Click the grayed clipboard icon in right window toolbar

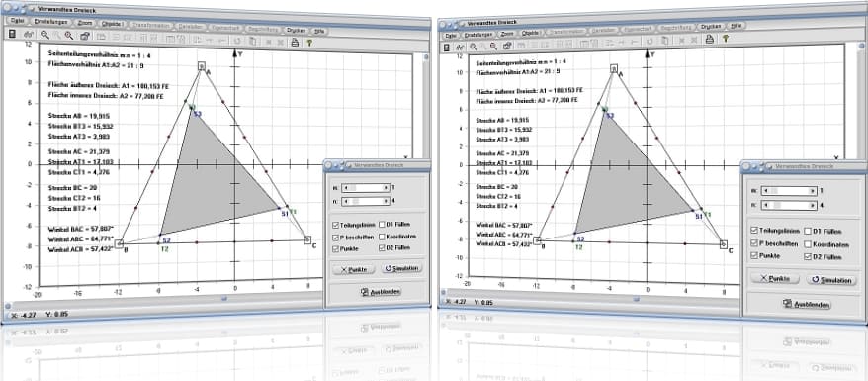[664, 40]
